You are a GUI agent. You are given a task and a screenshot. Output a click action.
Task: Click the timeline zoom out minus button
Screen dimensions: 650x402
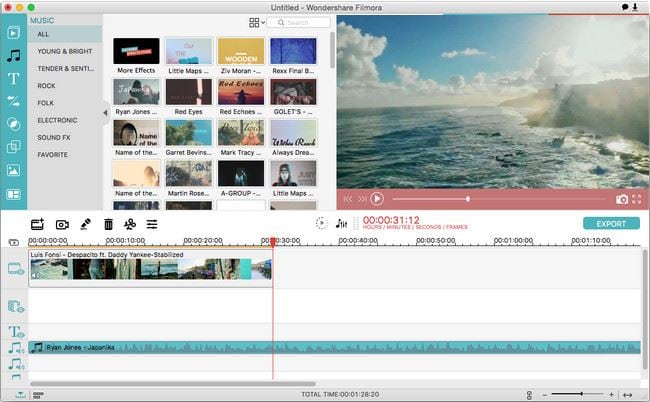(x=545, y=395)
